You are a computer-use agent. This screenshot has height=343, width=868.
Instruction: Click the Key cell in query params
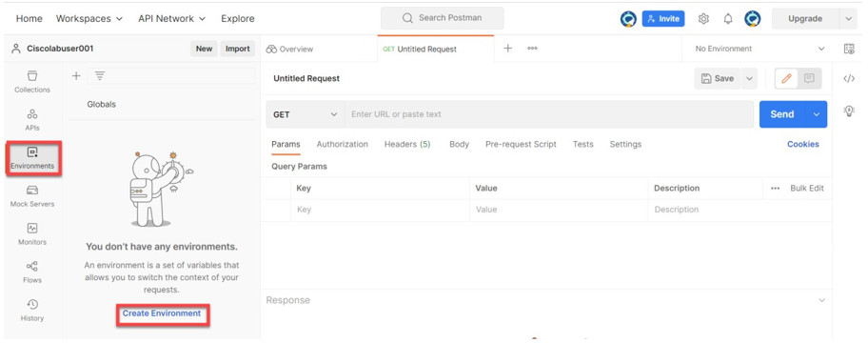click(380, 210)
